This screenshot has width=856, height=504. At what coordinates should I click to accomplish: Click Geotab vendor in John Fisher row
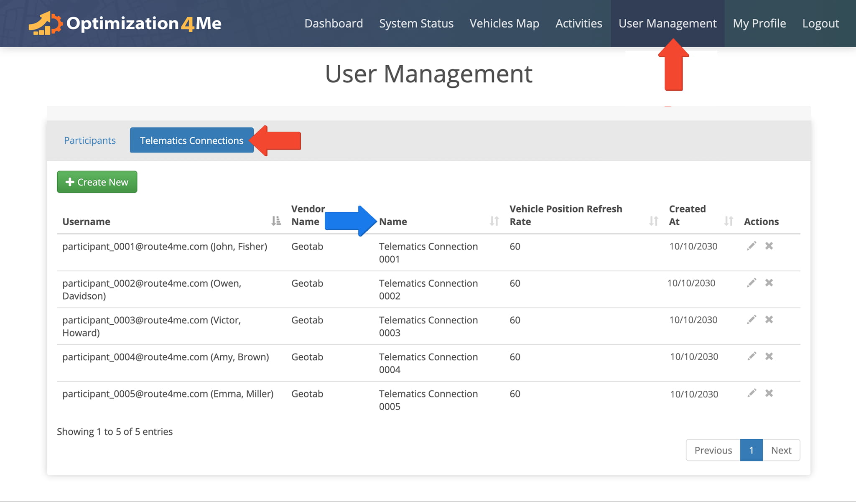(x=307, y=247)
